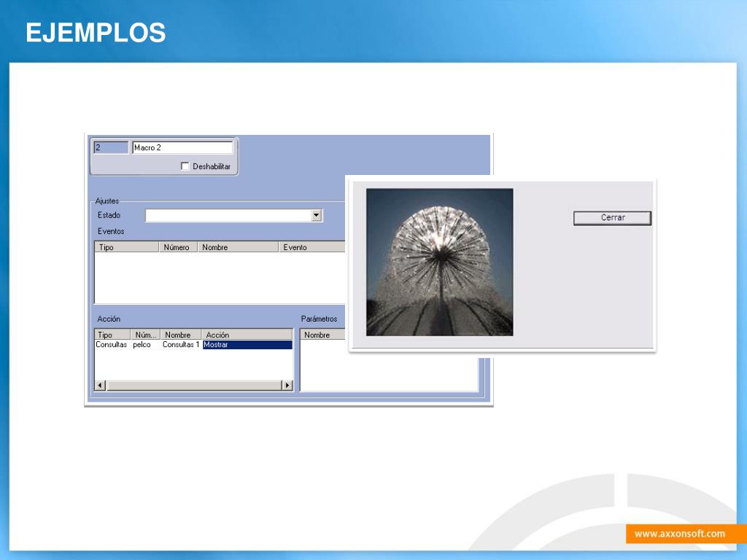Select the highlighted Mostrar cell
The width and height of the screenshot is (747, 560).
click(247, 345)
